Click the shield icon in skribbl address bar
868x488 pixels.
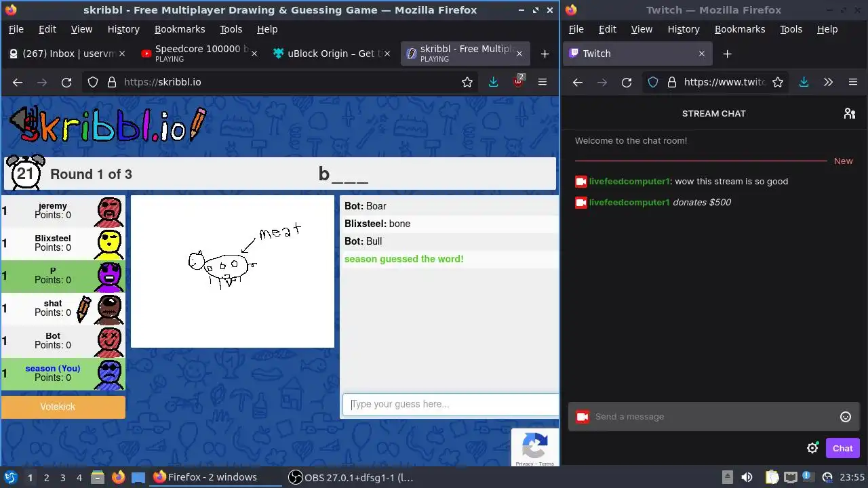coord(93,82)
